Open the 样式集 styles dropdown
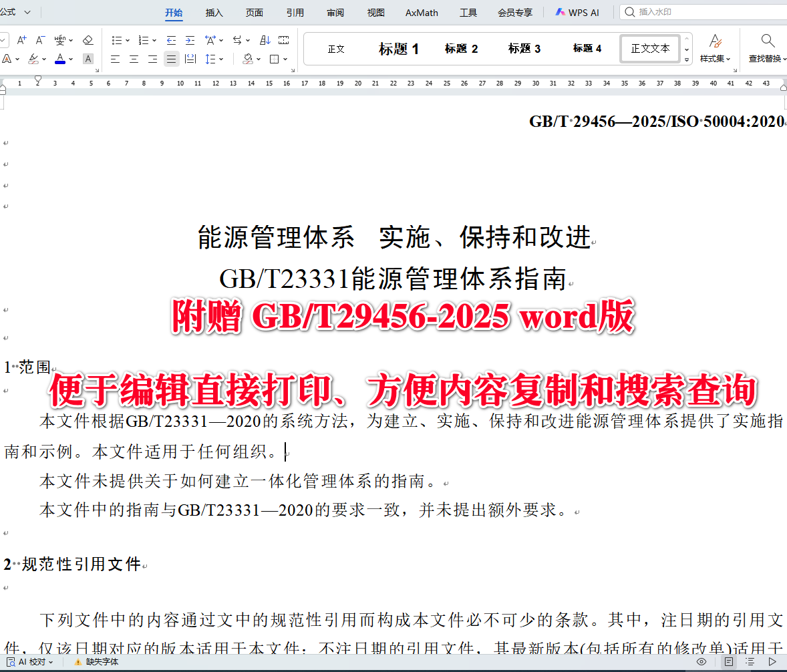The image size is (787, 672). click(715, 49)
